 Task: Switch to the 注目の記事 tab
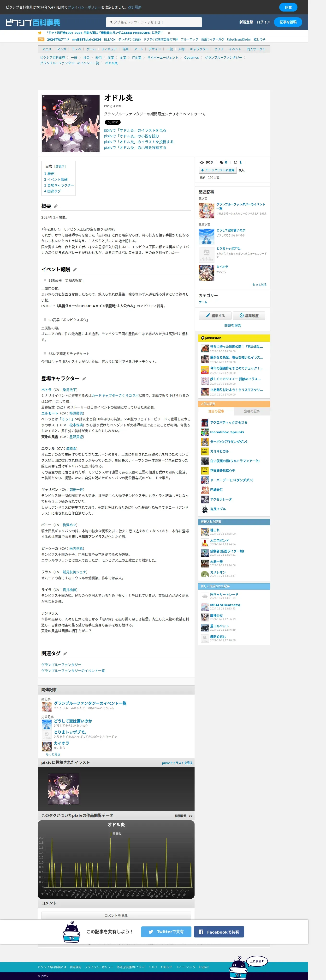point(216,411)
